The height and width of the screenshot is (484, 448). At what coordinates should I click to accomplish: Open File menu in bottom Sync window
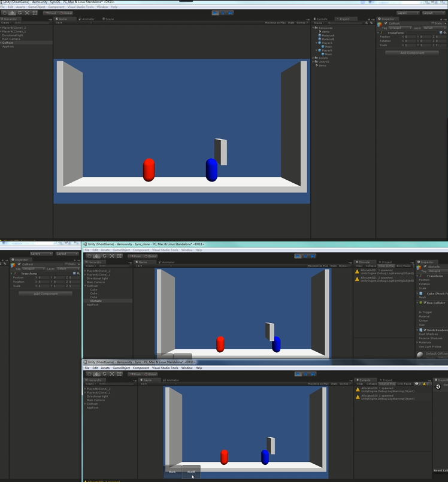[x=87, y=368]
